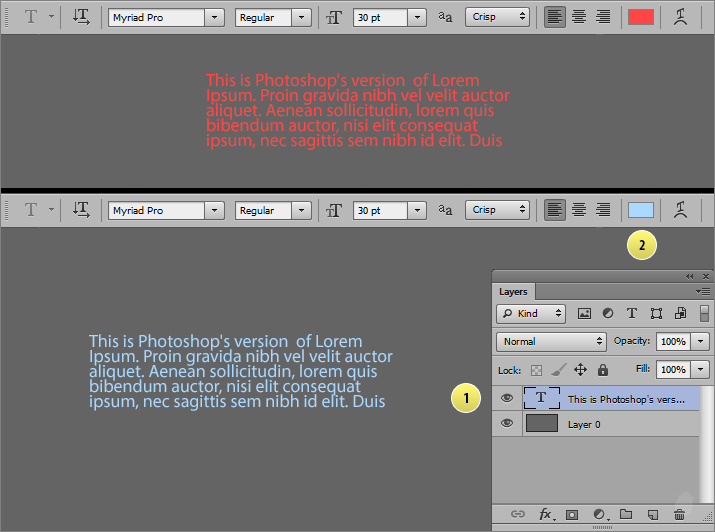The width and height of the screenshot is (715, 532).
Task: Lock position with the move-arrows icon
Action: click(580, 370)
